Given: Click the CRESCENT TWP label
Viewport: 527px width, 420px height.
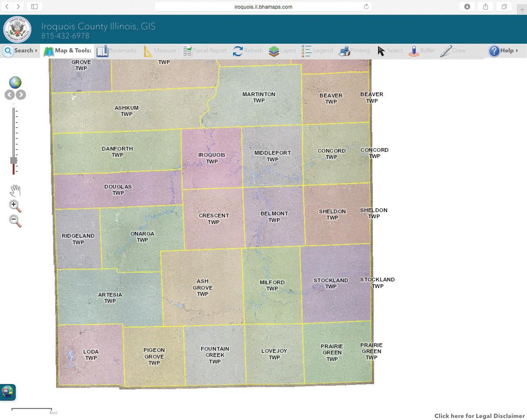Looking at the screenshot, I should pos(213,219).
